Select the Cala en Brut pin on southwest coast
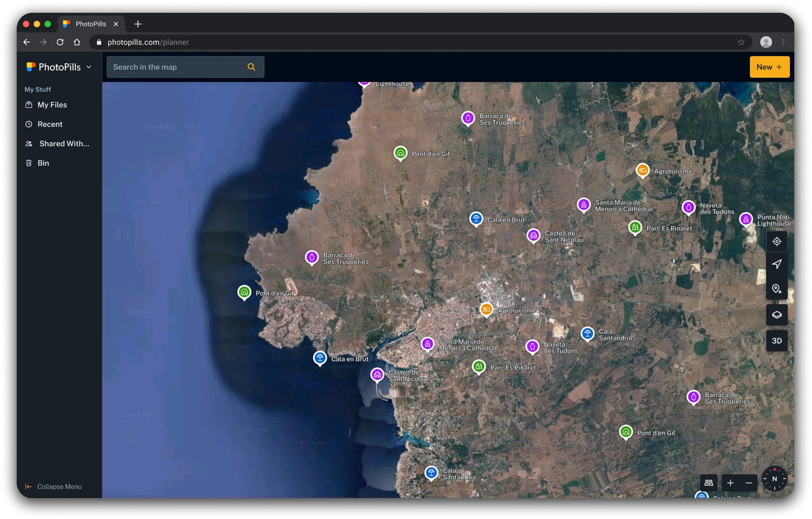The image size is (812, 519). coord(320,358)
